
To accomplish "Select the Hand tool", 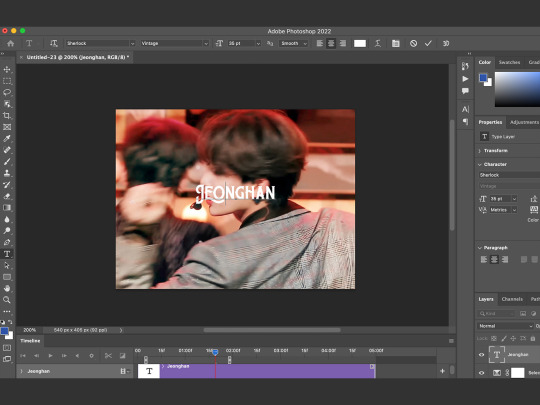I will point(7,289).
